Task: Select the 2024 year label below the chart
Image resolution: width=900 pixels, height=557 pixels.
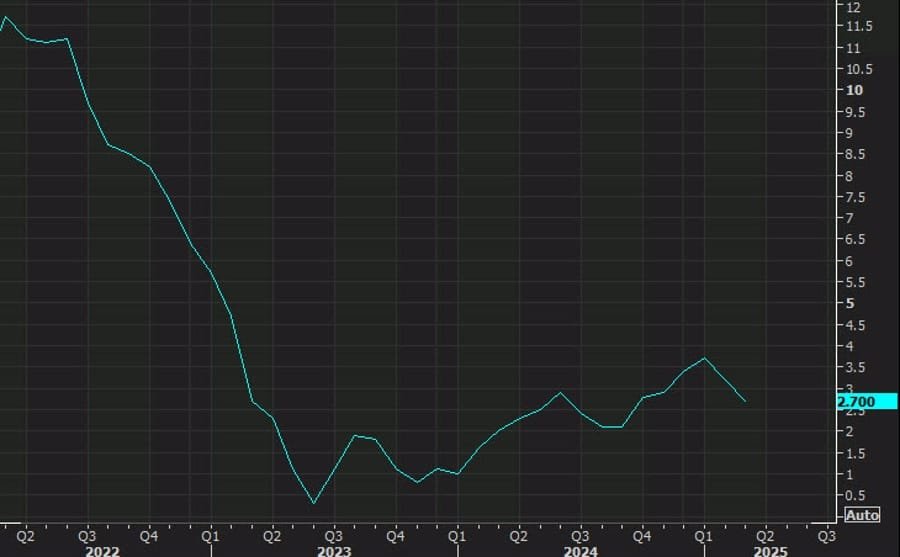Action: [x=580, y=550]
